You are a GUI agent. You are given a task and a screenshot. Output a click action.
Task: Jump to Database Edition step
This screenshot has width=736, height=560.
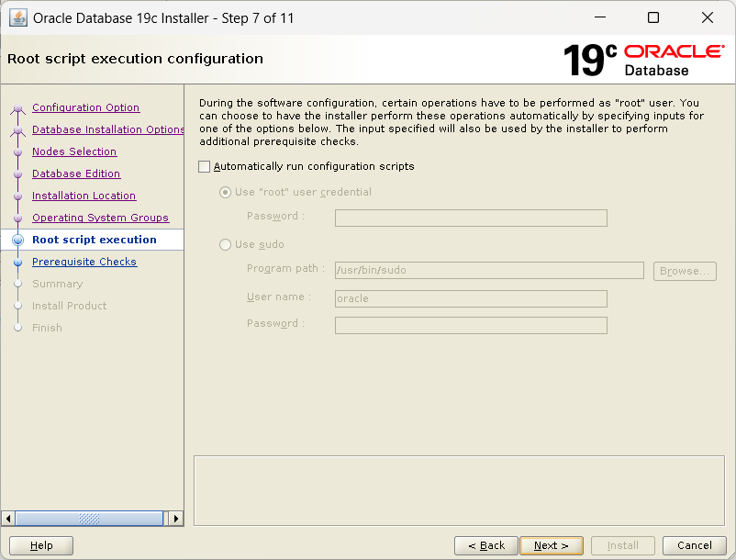[76, 174]
